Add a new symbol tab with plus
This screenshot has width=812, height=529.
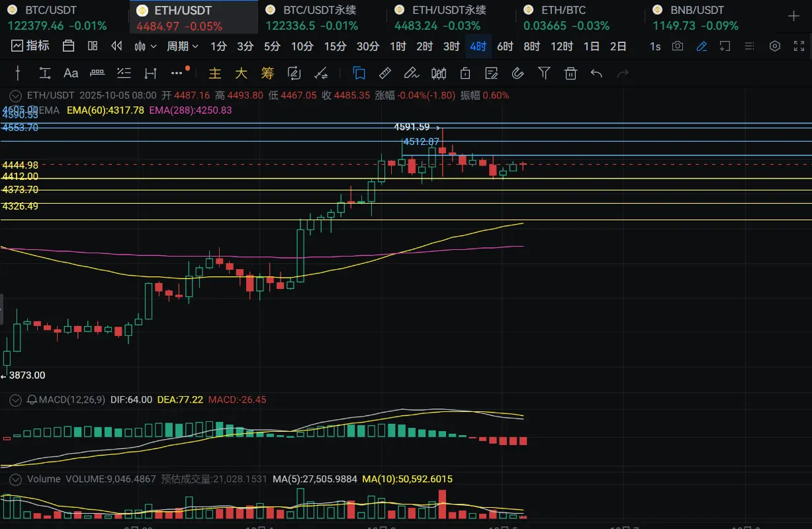(x=794, y=16)
